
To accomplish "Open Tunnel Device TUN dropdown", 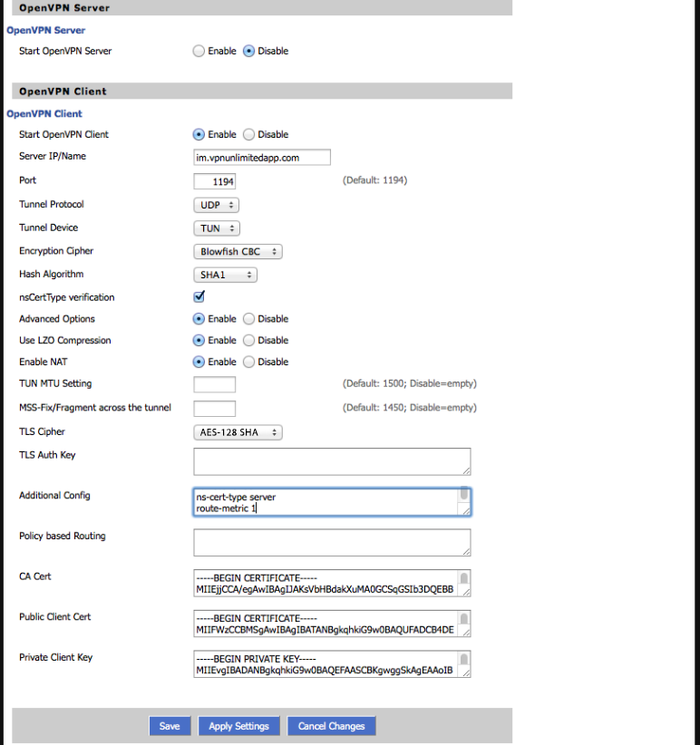I will point(217,228).
